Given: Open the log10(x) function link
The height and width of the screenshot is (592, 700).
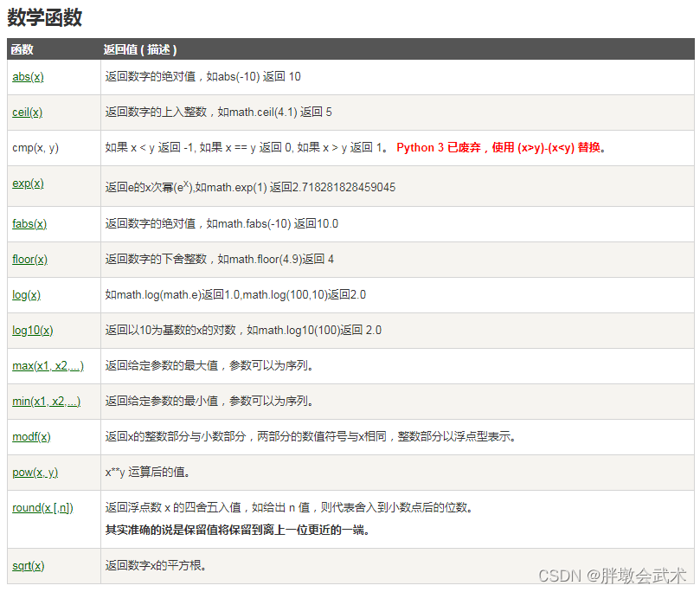Looking at the screenshot, I should [32, 330].
